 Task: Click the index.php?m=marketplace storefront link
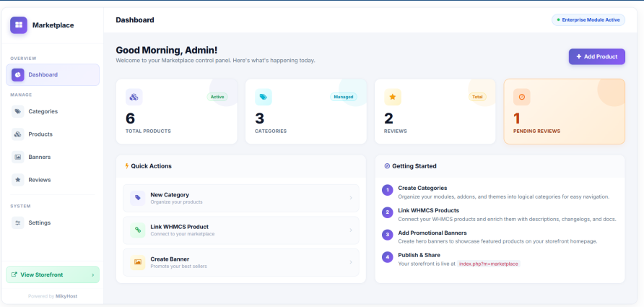(x=488, y=264)
